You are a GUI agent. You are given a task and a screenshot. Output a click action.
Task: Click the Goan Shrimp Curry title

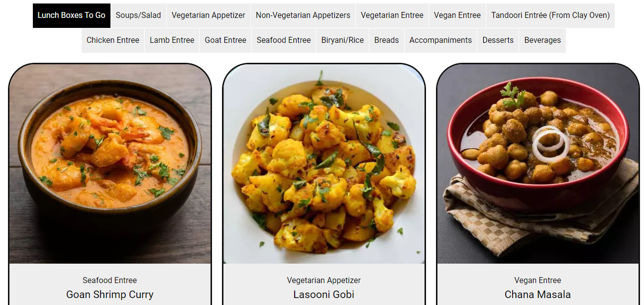click(x=110, y=295)
